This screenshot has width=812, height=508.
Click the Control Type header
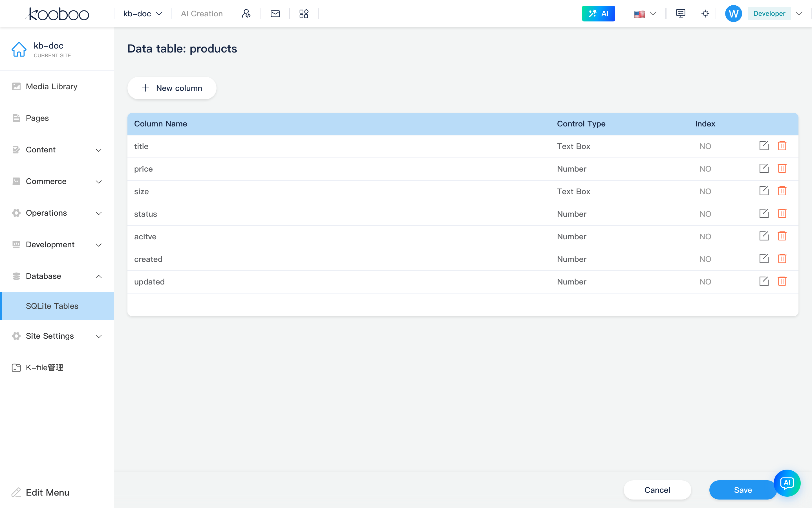581,124
